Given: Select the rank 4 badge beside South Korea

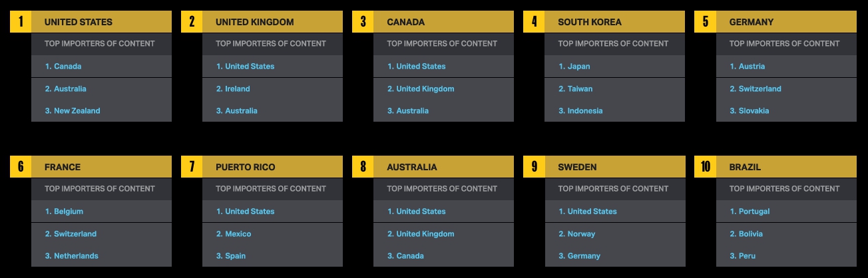Looking at the screenshot, I should tap(534, 22).
